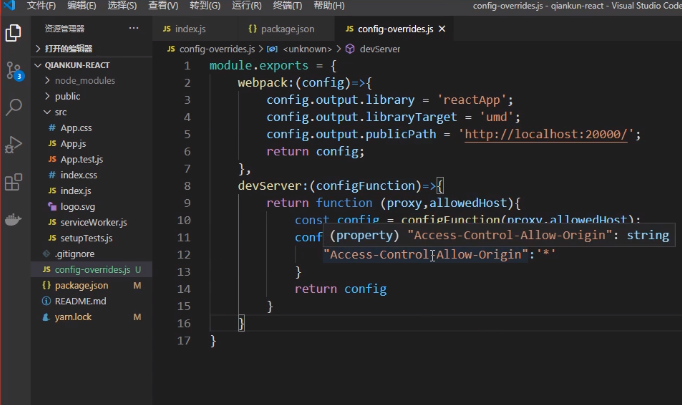Collapse the QIANKUN-REACT folder section
Image resolution: width=682 pixels, height=405 pixels.
pyautogui.click(x=91, y=65)
